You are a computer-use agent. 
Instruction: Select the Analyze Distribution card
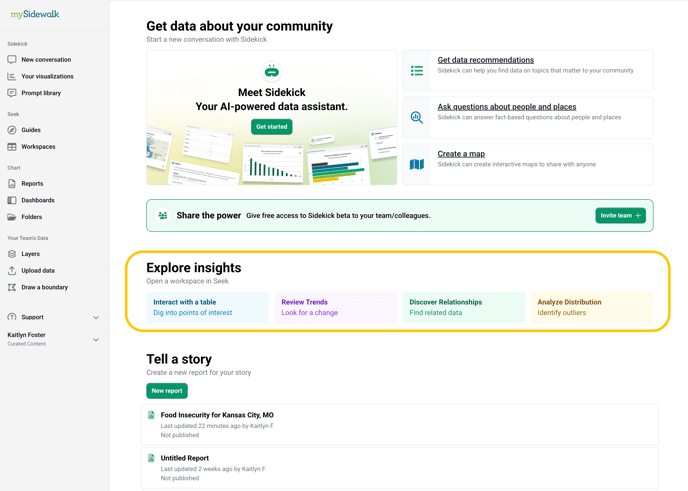(x=592, y=308)
